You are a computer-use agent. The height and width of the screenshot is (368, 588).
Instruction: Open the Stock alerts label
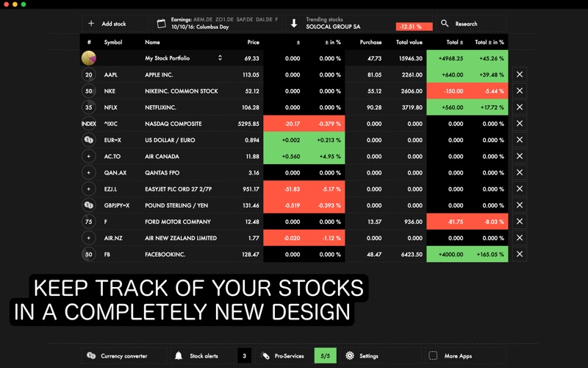tap(204, 356)
